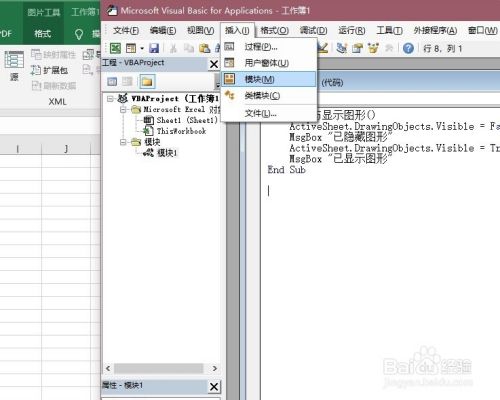The image size is (500, 400).
Task: Click the Copy icon in VBA toolbar
Action: point(189,49)
